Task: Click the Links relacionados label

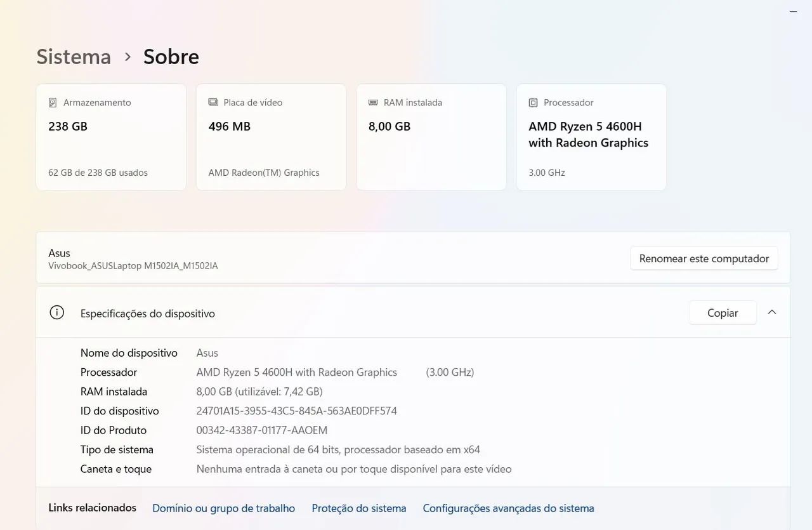Action: click(93, 508)
